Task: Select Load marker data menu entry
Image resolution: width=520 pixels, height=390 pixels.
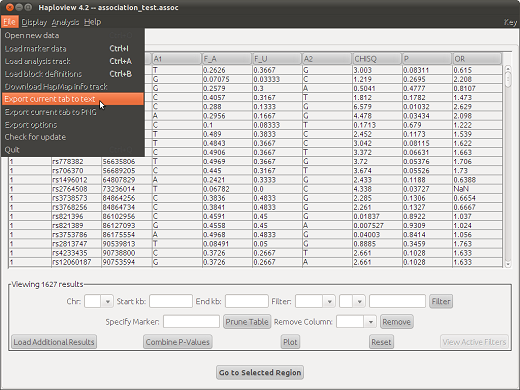Action: [x=73, y=48]
